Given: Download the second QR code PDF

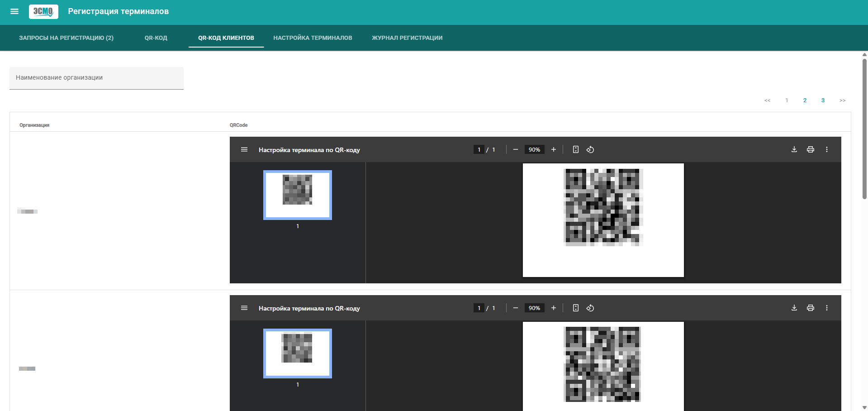Looking at the screenshot, I should 794,308.
